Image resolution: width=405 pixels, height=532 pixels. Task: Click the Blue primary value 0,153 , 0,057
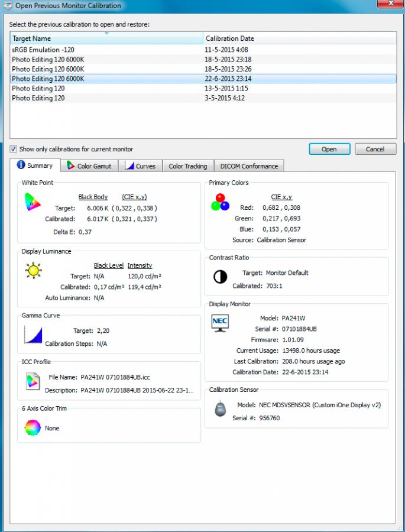click(x=281, y=229)
